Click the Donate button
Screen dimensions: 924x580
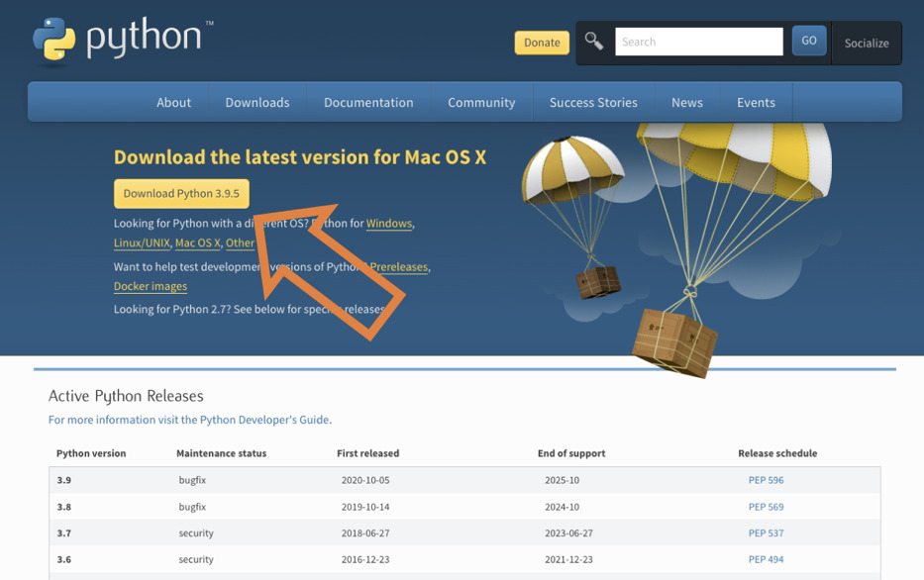[542, 43]
